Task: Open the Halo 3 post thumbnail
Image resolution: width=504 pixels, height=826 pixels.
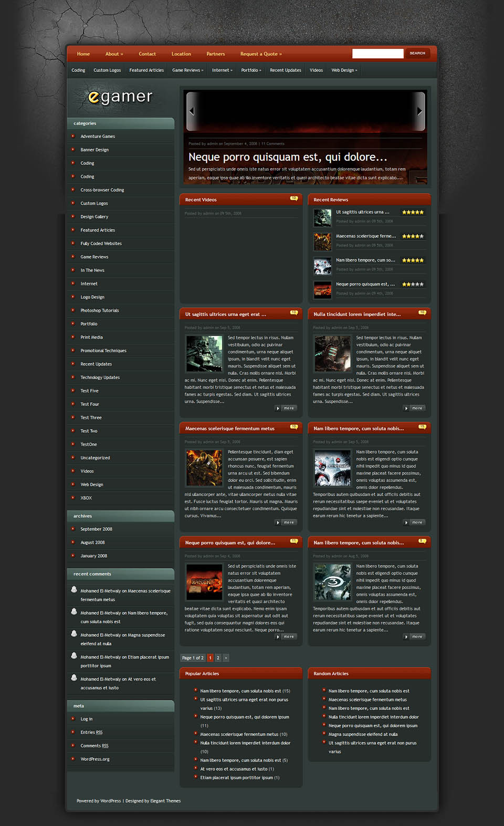Action: [332, 582]
